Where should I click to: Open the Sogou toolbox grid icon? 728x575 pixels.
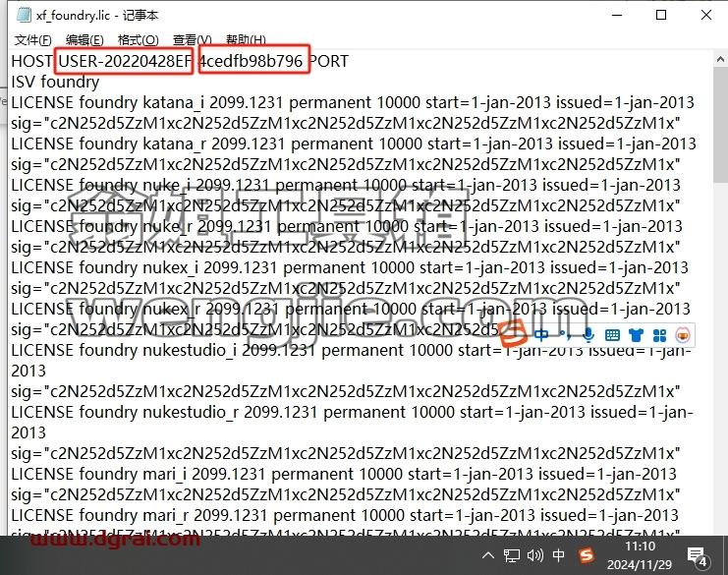659,334
